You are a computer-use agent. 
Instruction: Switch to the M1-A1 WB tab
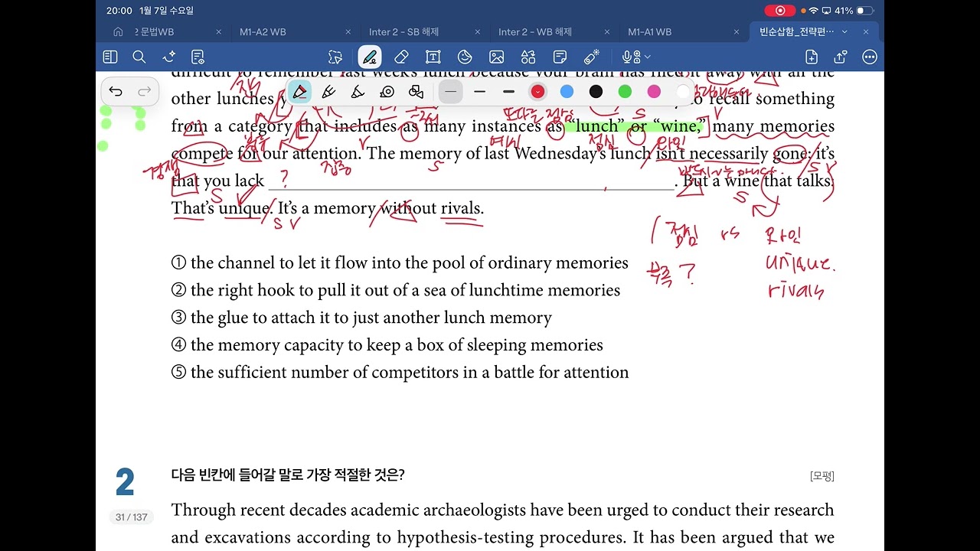coord(649,32)
